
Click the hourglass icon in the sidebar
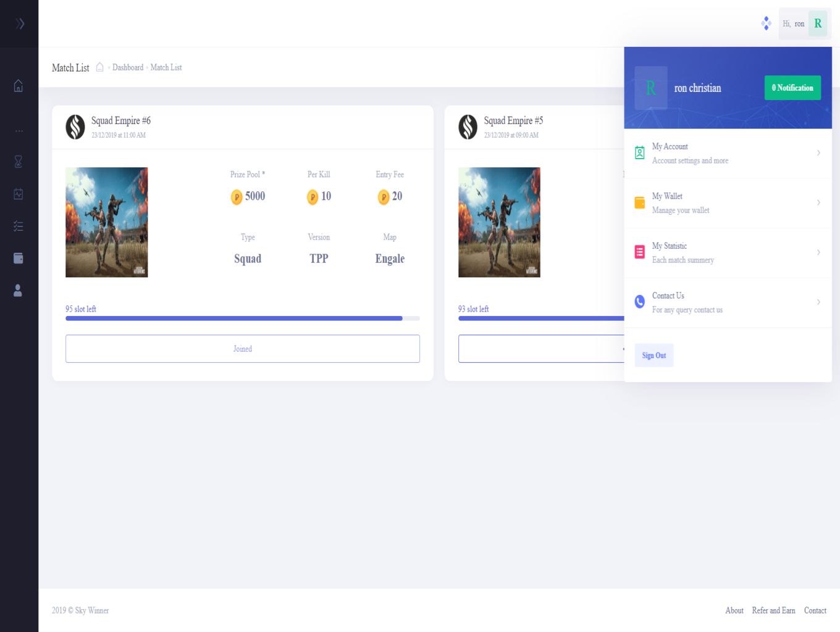point(19,162)
